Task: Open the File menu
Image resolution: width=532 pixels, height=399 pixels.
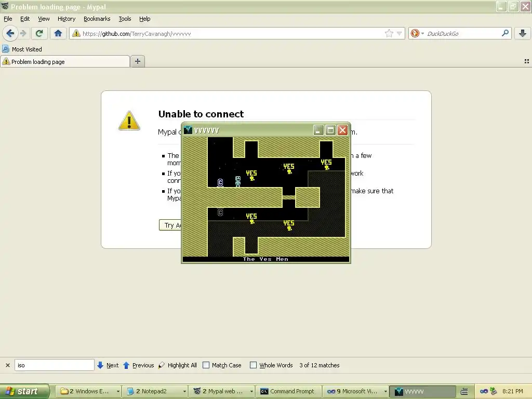Action: pos(8,19)
